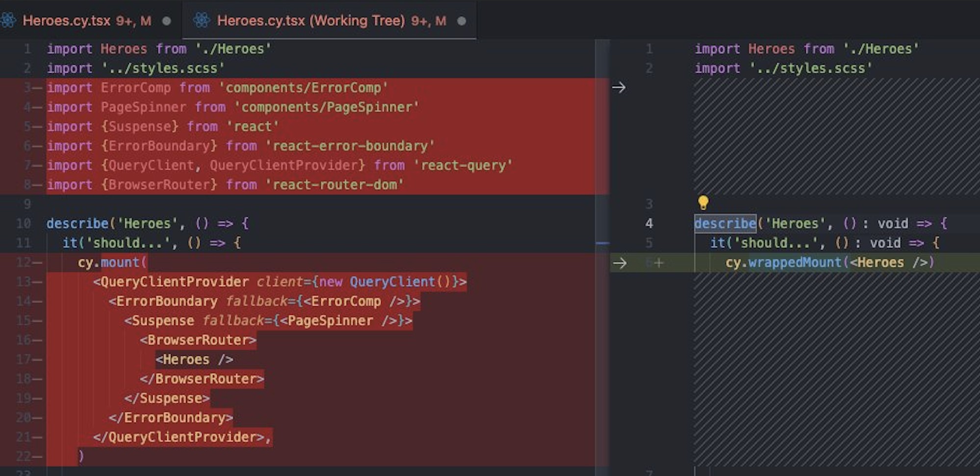This screenshot has height=476, width=980.
Task: Click right pane line number 4
Action: click(x=649, y=224)
